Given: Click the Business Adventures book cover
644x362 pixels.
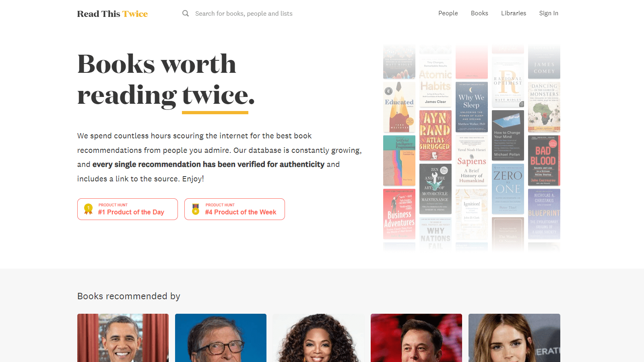Looking at the screenshot, I should 399,214.
